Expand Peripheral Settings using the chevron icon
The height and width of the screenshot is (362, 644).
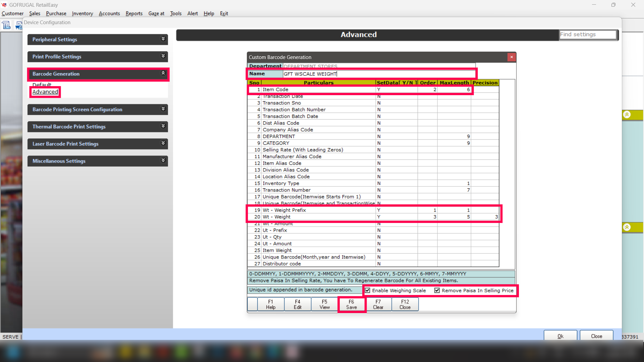[163, 39]
